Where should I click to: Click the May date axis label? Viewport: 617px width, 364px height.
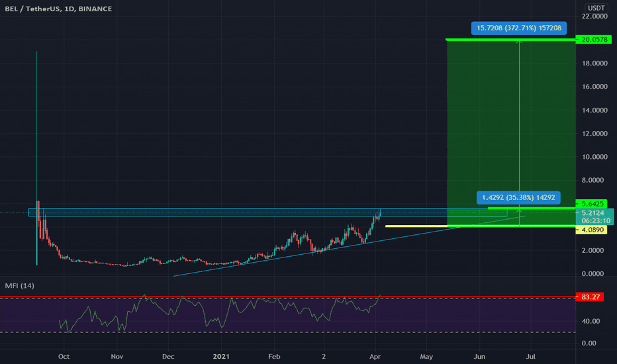(426, 357)
